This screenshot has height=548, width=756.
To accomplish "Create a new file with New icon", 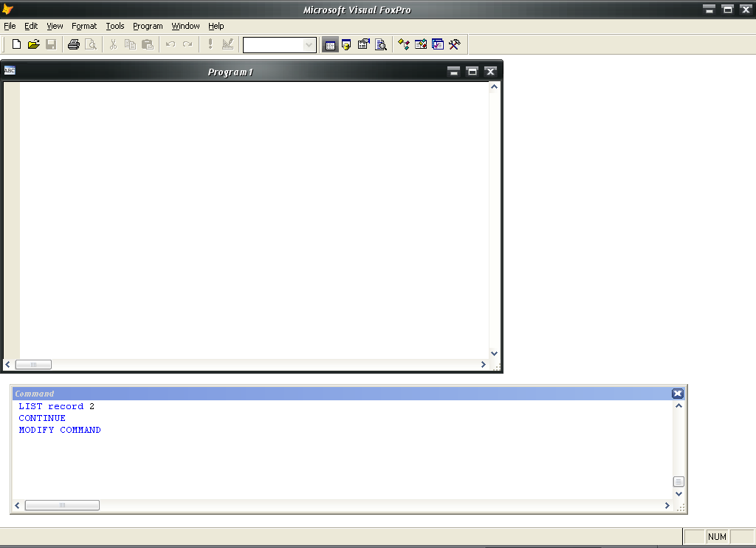I will (16, 44).
